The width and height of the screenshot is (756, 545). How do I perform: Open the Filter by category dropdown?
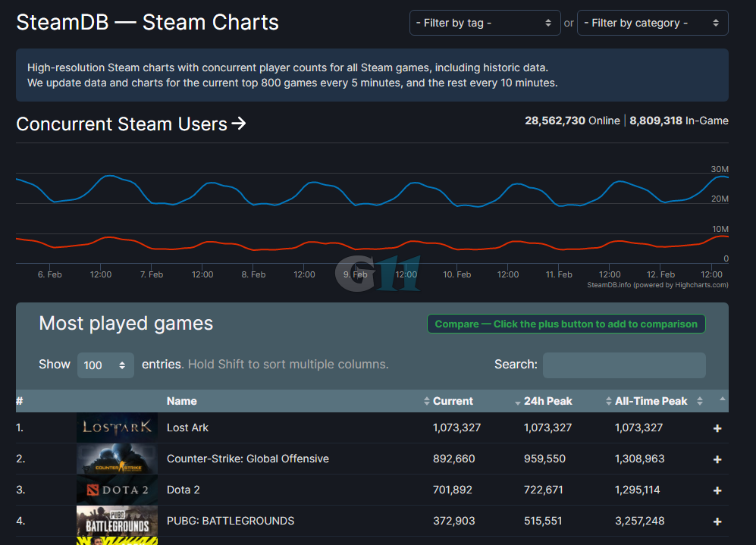point(652,23)
